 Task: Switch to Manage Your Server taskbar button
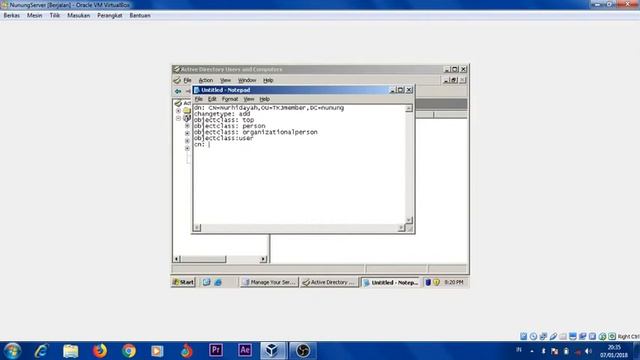coord(269,282)
